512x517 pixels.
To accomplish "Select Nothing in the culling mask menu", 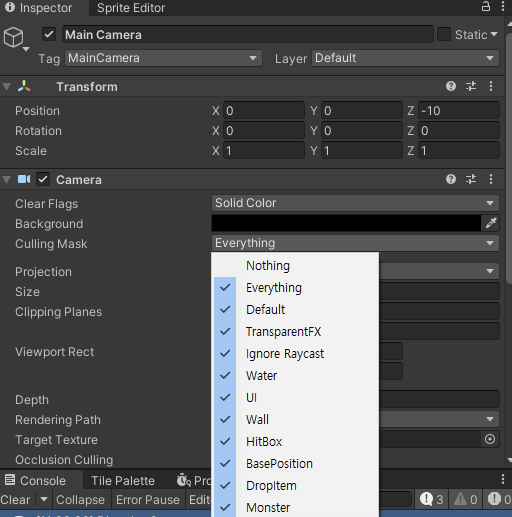I will [x=295, y=266].
